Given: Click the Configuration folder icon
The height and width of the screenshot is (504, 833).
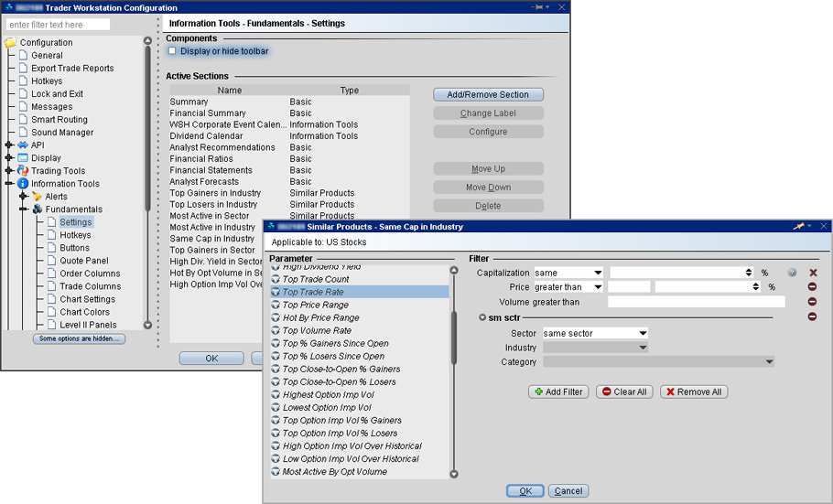Looking at the screenshot, I should pyautogui.click(x=10, y=42).
